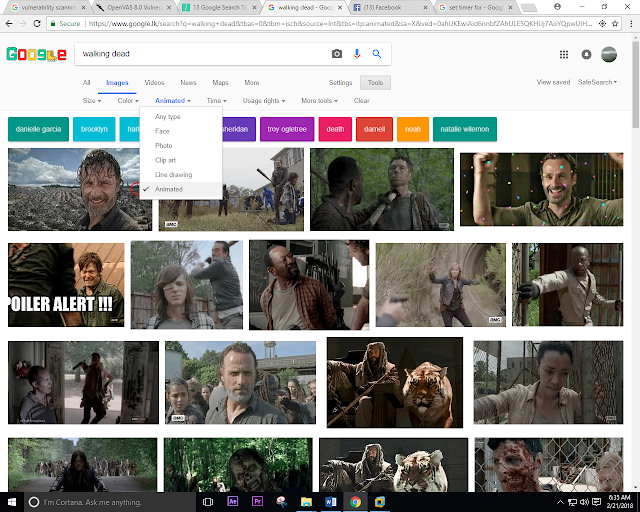Expand the More tools dropdown

click(319, 100)
